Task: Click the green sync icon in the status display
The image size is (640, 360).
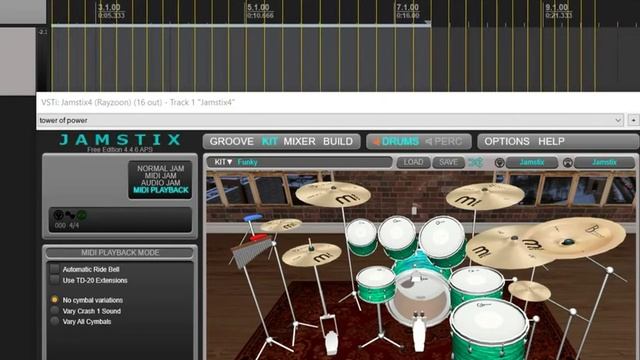Action: 82,215
